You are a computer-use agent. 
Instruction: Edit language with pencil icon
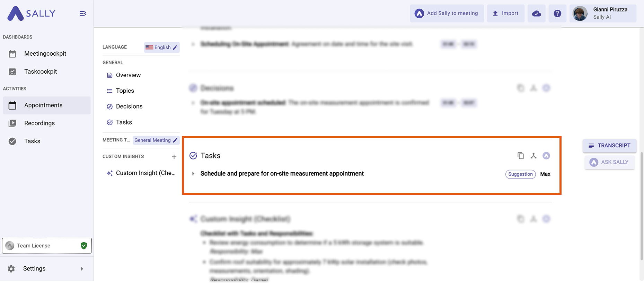click(x=175, y=47)
